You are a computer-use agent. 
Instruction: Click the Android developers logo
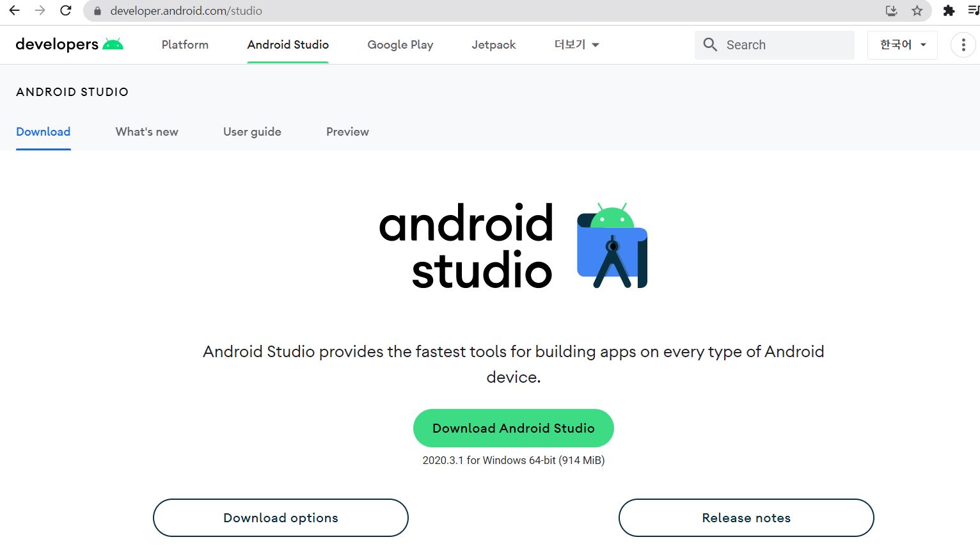(69, 44)
